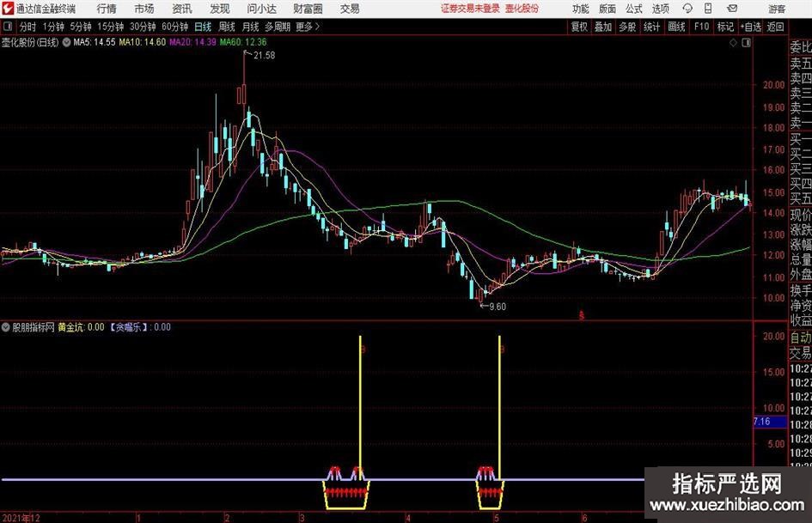Open the F10 company info
812x523 pixels.
[x=701, y=27]
